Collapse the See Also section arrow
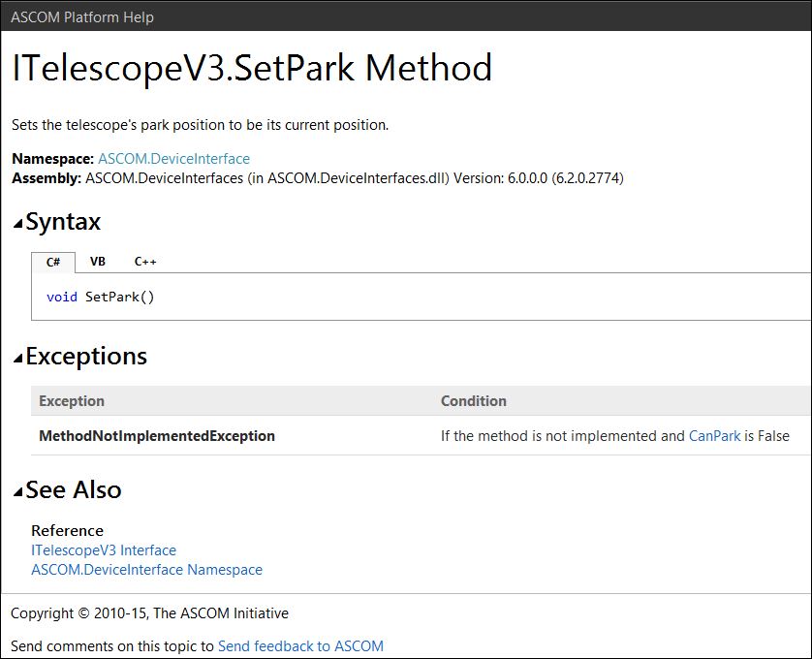The image size is (812, 659). [17, 492]
